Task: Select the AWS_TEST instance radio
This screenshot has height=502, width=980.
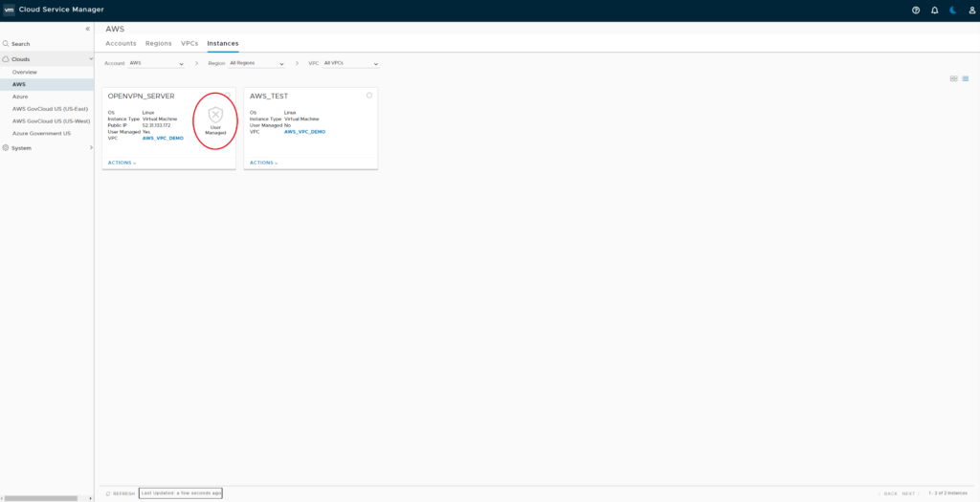Action: (x=369, y=95)
